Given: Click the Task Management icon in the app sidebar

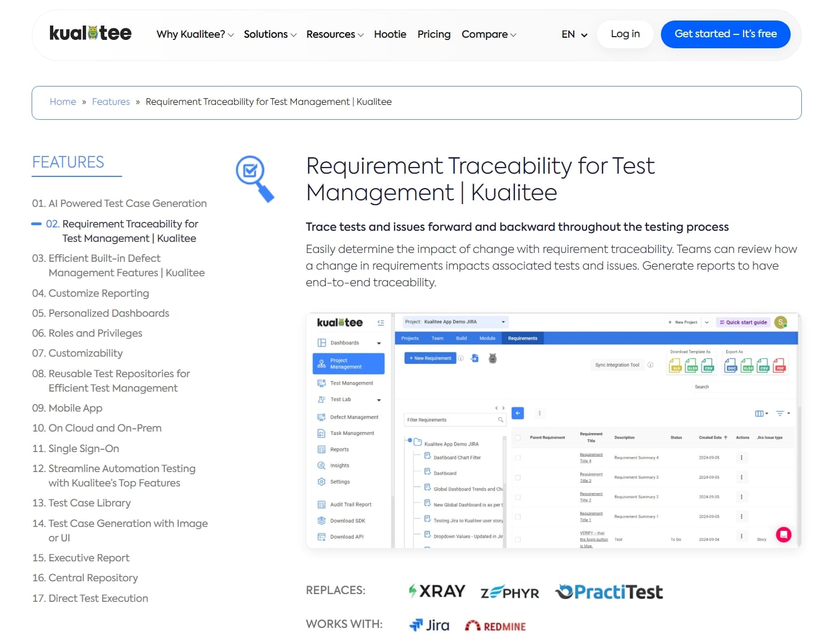Looking at the screenshot, I should tap(321, 433).
